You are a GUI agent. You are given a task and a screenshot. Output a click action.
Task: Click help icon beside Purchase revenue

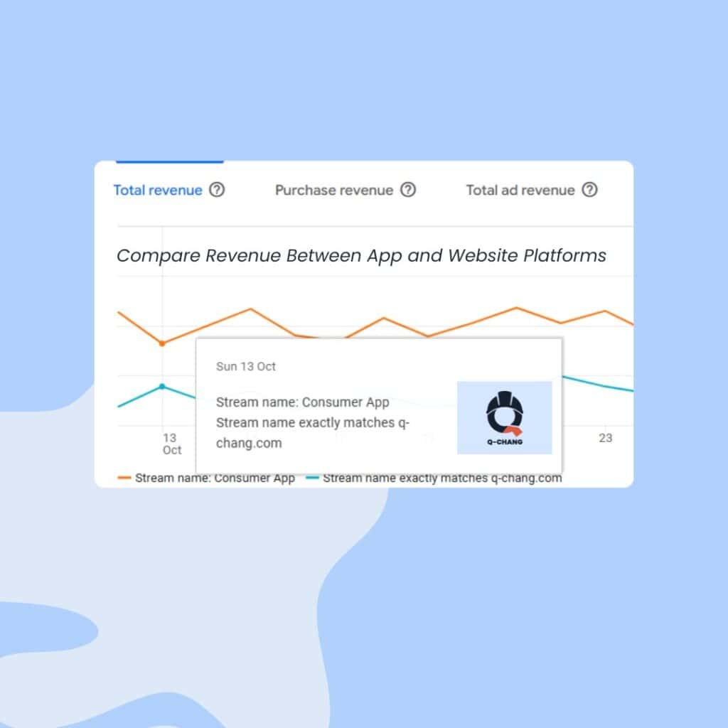pos(408,190)
